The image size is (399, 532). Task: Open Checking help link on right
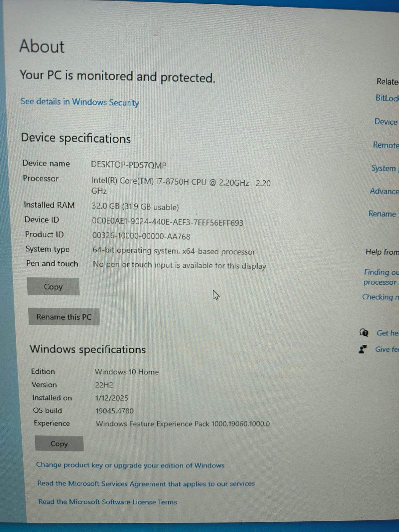click(x=380, y=297)
